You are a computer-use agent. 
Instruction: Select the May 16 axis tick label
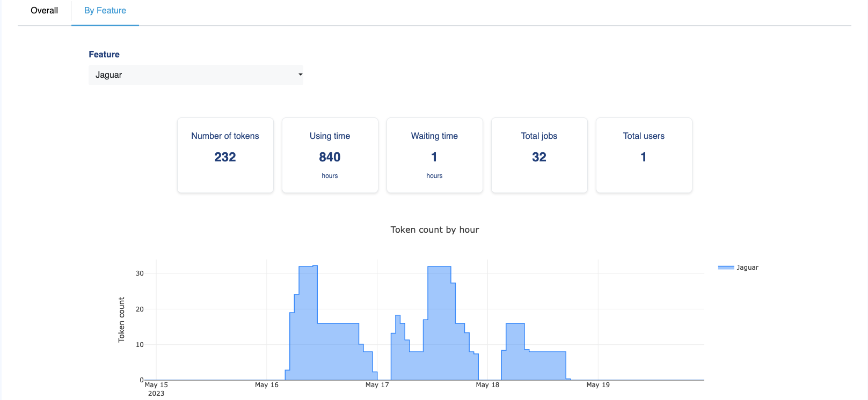267,385
